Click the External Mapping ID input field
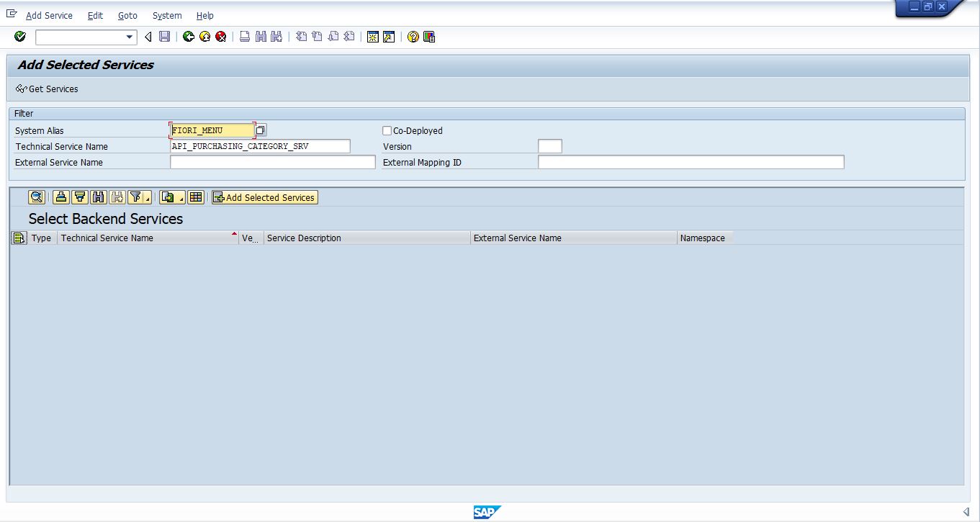 691,162
